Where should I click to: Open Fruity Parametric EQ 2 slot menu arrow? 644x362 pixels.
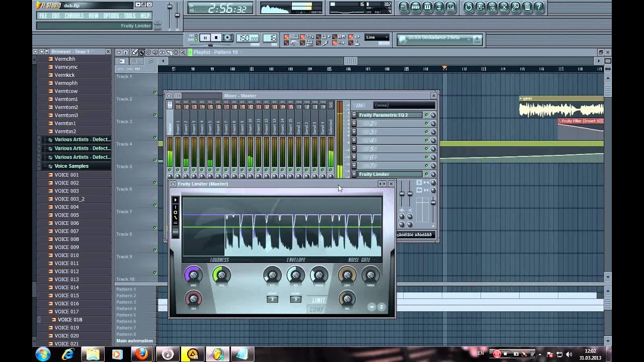point(354,115)
